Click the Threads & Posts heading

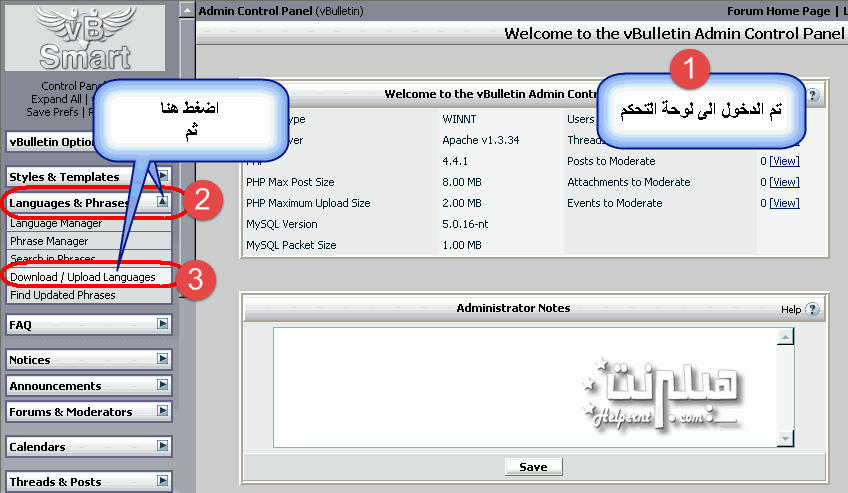coord(55,482)
